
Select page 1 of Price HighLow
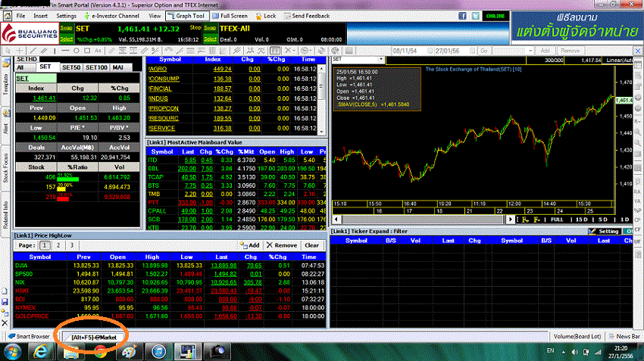(45, 245)
